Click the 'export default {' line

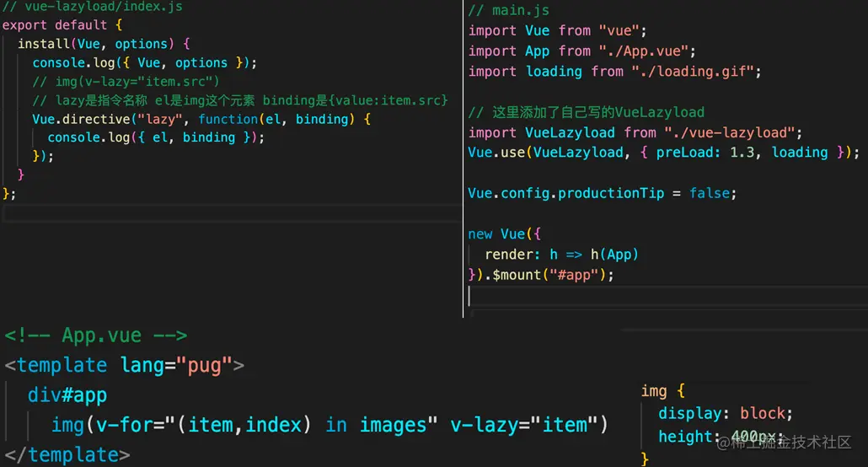[x=62, y=25]
